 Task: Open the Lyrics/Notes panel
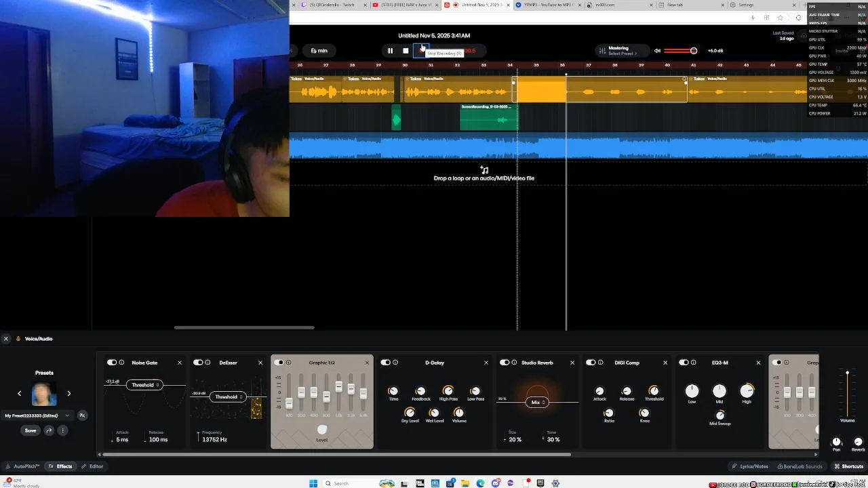(750, 466)
